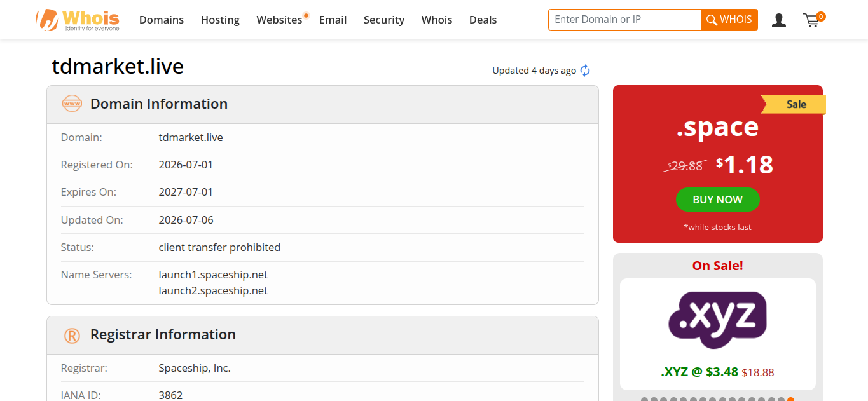Open the Websites menu
The width and height of the screenshot is (868, 401).
click(x=279, y=20)
